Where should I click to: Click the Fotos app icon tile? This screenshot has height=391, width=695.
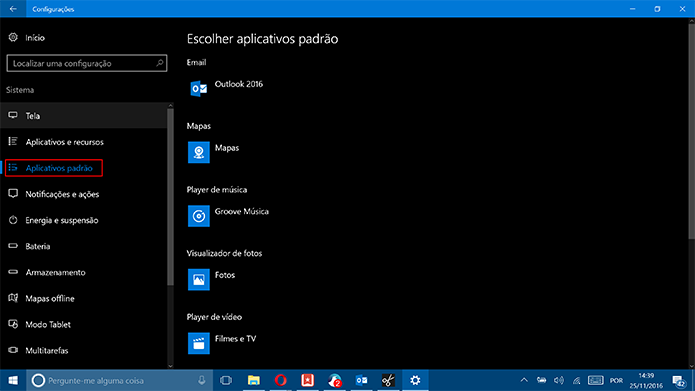[199, 279]
